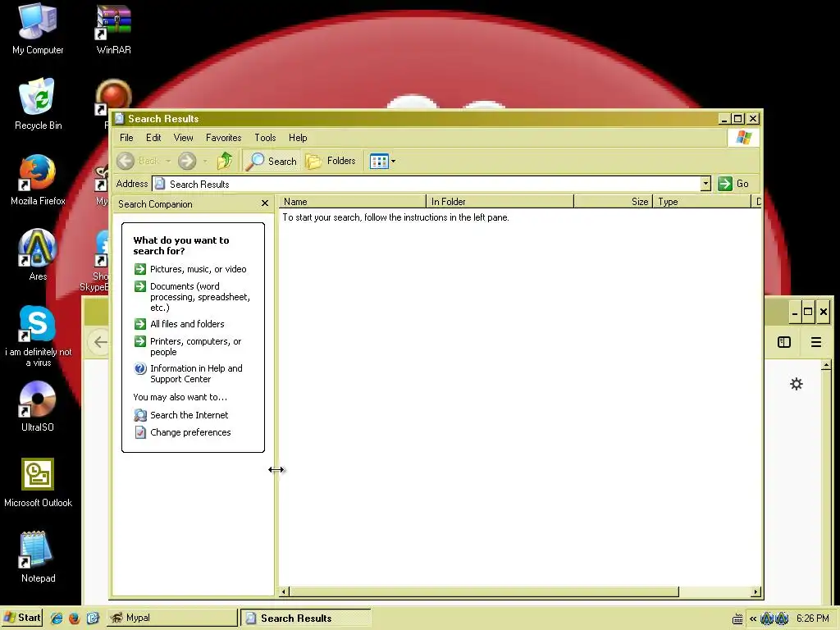
Task: Launch Ares desktop shortcut
Action: (x=38, y=255)
